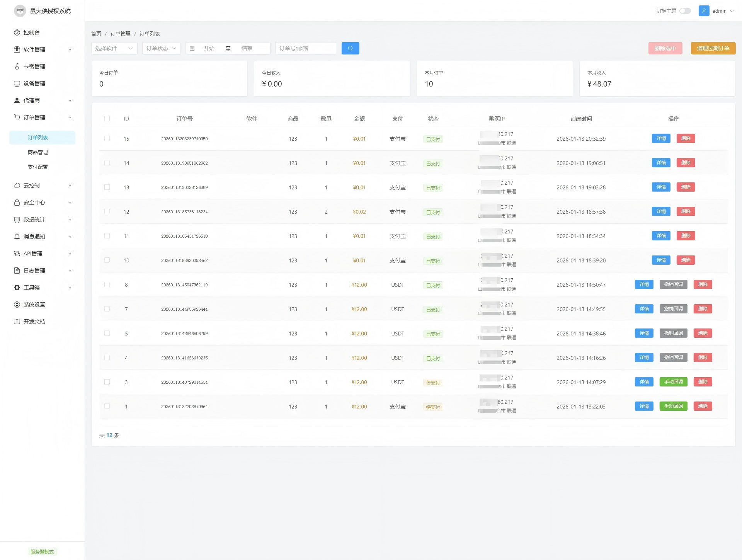742x560 pixels.
Task: Open the 商品管理 submenu item
Action: 38,152
